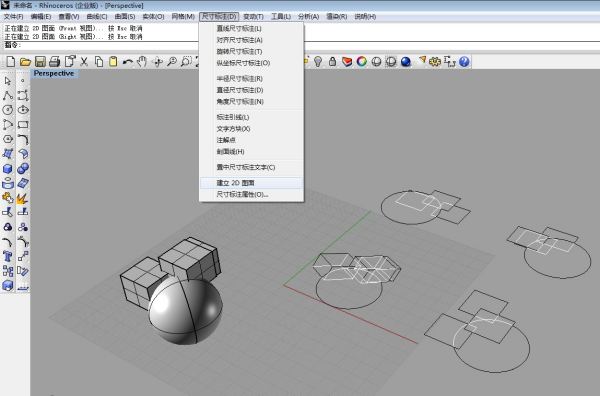The width and height of the screenshot is (600, 396).
Task: Choose 旋转尺寸标注(T) from menu
Action: pos(251,52)
